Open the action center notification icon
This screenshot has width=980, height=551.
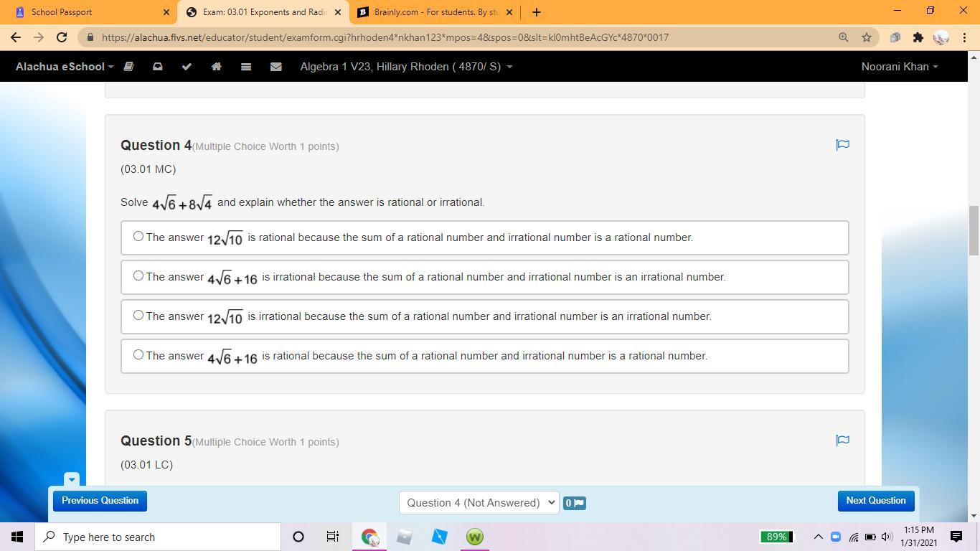(x=956, y=537)
